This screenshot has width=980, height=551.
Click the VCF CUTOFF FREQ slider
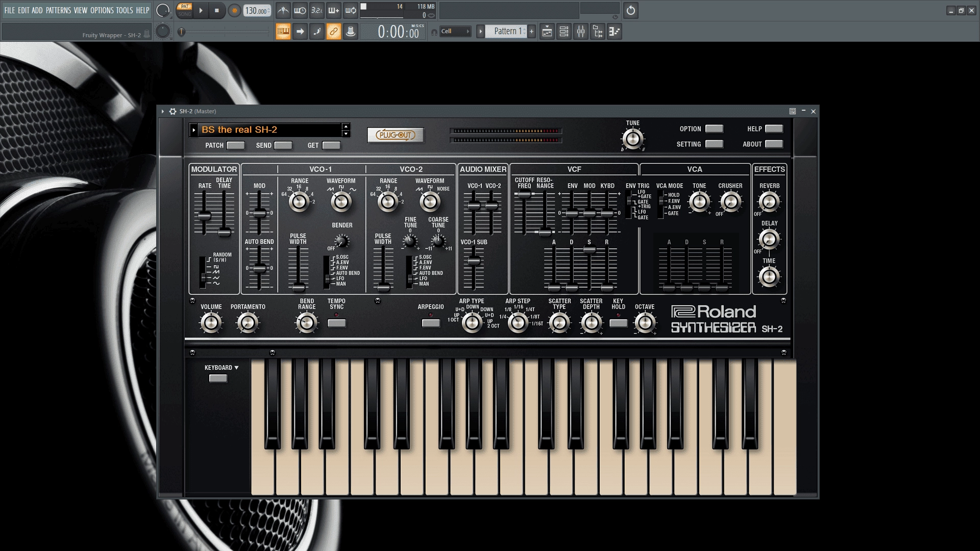524,194
